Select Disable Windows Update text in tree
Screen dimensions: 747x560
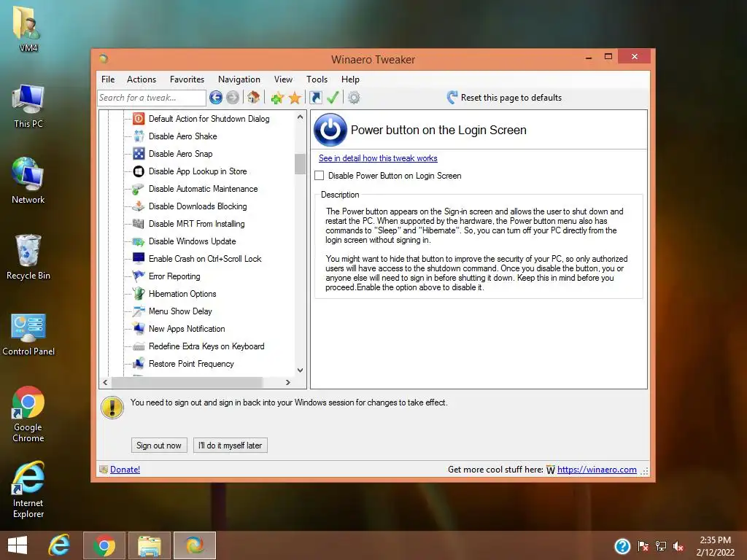(x=192, y=241)
